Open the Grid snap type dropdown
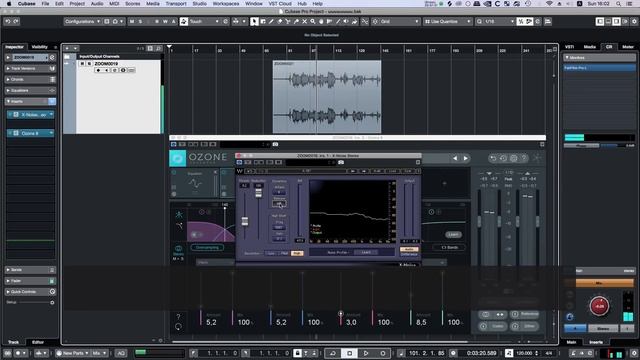This screenshot has width=640, height=360. (400, 21)
